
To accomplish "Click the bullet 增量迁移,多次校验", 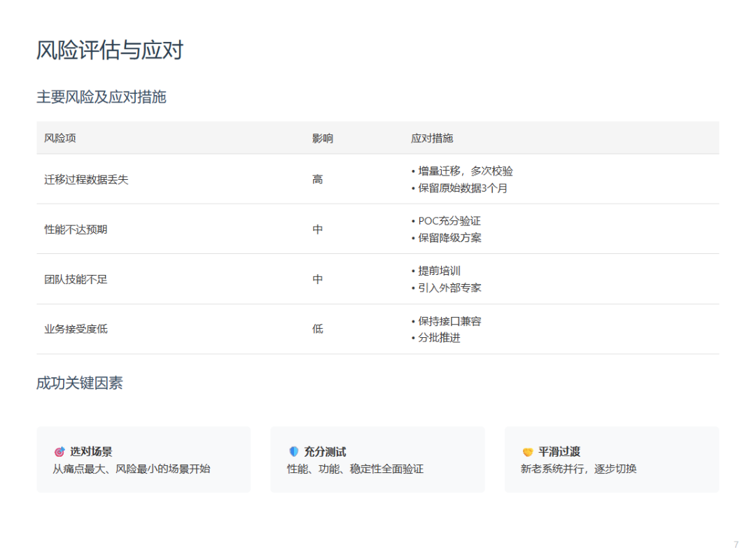I will pyautogui.click(x=462, y=171).
